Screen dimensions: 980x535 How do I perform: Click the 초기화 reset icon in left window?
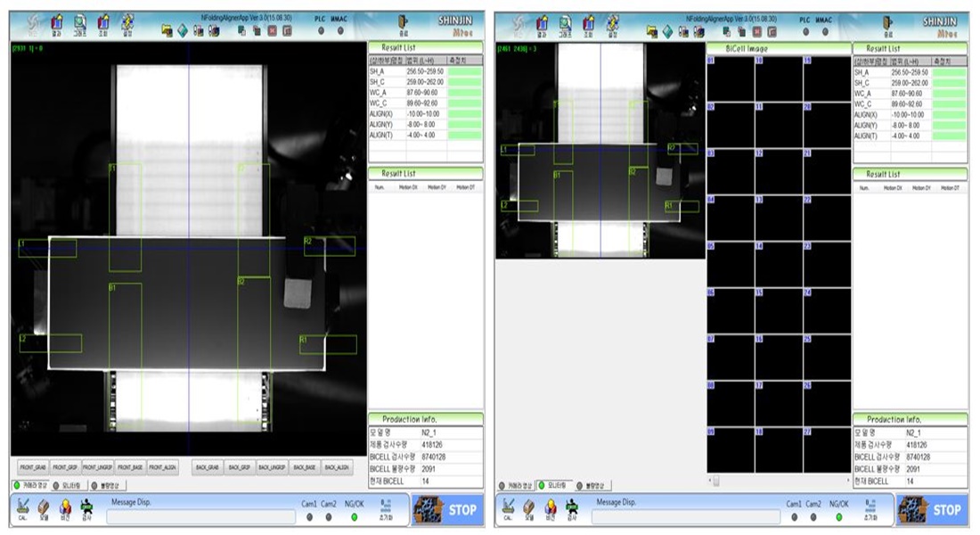tap(386, 508)
